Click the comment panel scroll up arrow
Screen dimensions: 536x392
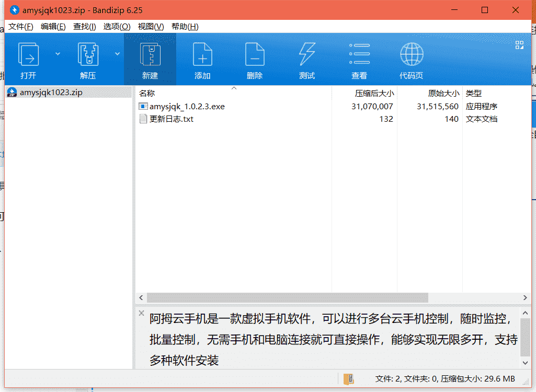coord(526,313)
